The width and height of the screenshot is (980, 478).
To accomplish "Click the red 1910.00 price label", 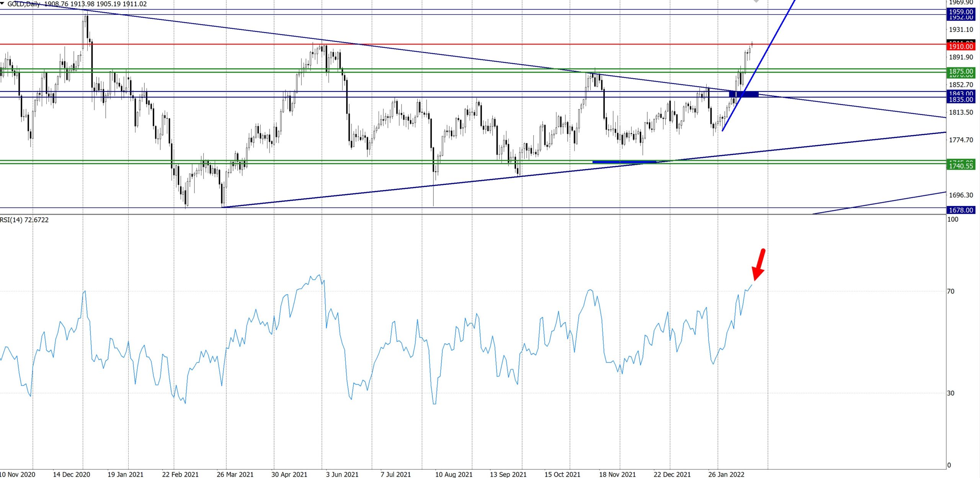I will click(960, 47).
